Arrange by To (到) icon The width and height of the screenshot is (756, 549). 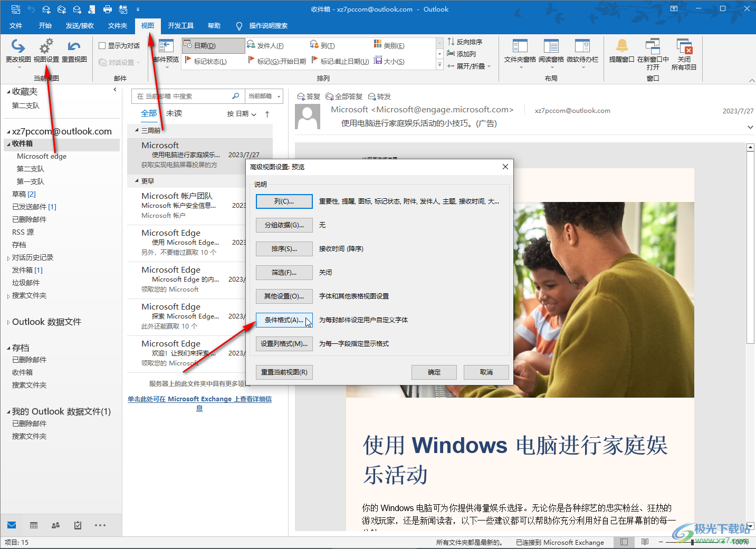pyautogui.click(x=314, y=45)
